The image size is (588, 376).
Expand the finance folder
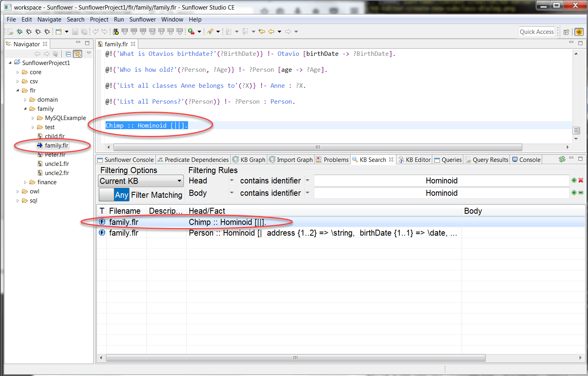(25, 182)
